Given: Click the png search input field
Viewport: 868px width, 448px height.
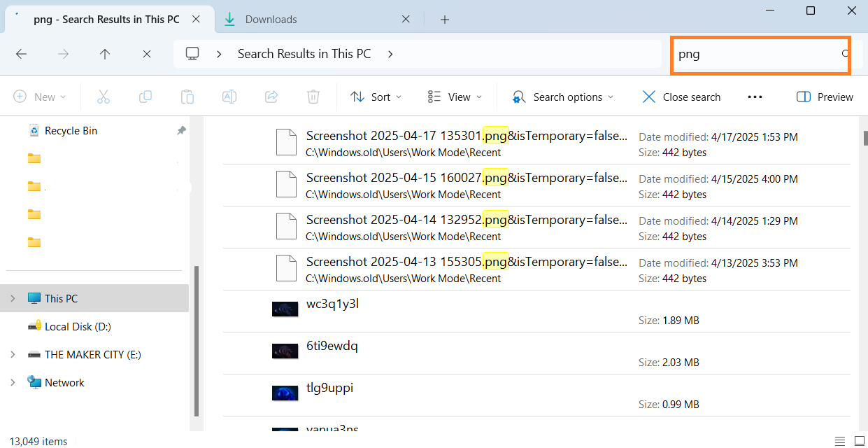Looking at the screenshot, I should tap(755, 55).
